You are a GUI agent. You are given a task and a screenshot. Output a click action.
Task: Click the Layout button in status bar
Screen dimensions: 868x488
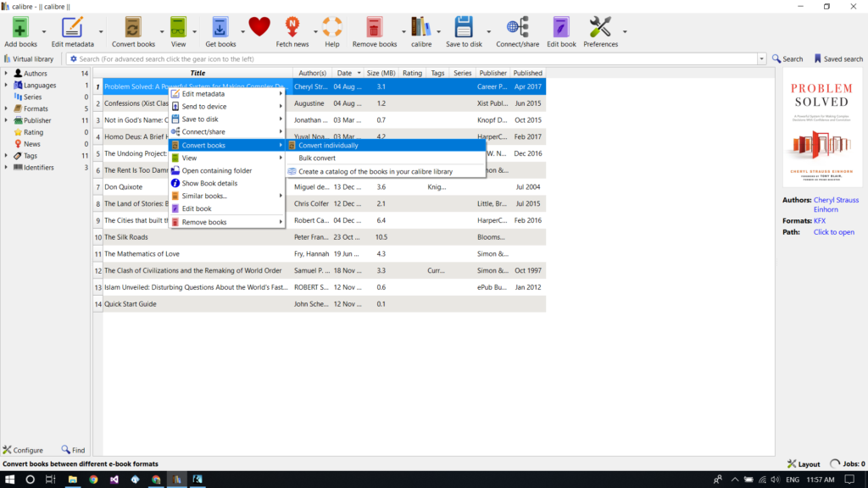click(804, 464)
